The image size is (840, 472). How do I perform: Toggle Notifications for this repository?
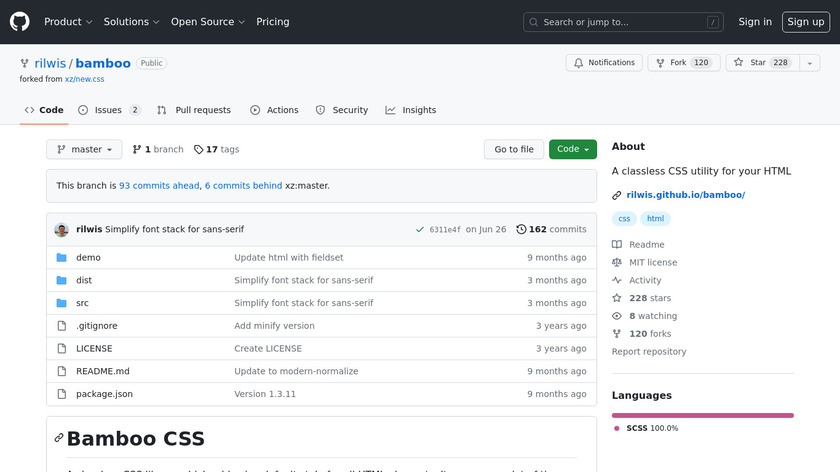pos(604,63)
